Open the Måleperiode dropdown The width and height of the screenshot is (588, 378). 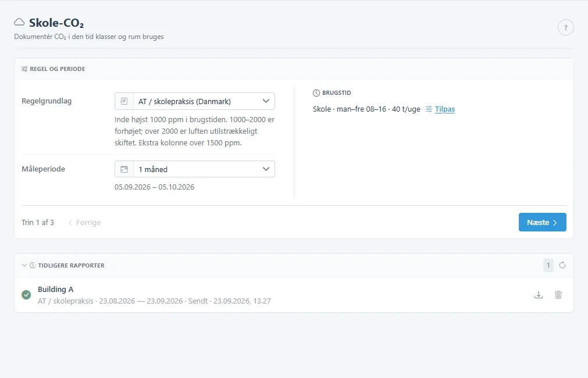pyautogui.click(x=195, y=169)
